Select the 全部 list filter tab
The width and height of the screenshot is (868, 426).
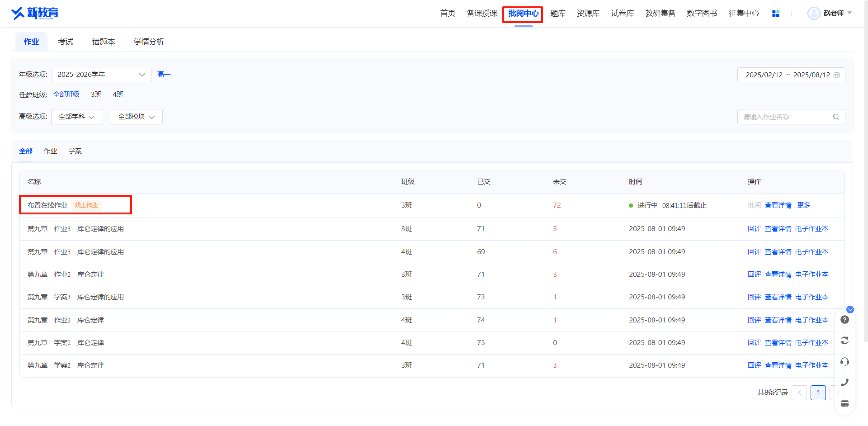pyautogui.click(x=26, y=151)
